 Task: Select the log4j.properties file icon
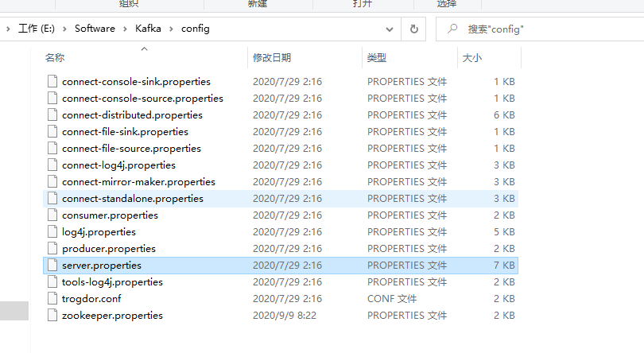[52, 232]
